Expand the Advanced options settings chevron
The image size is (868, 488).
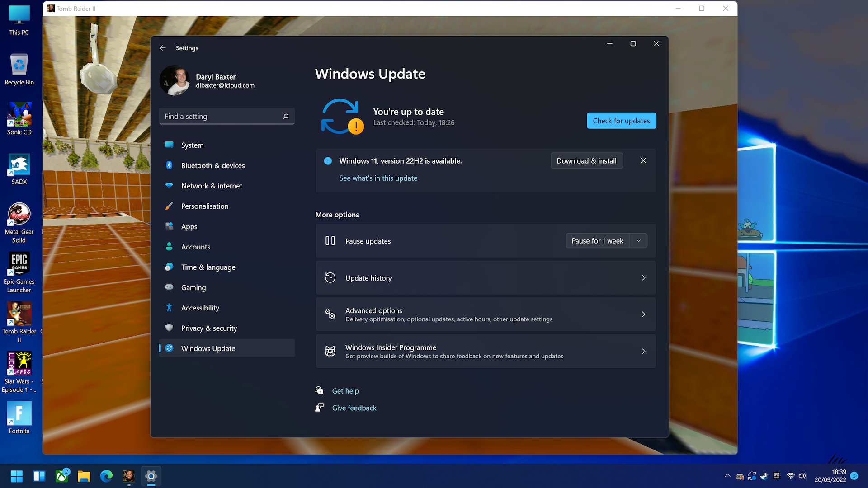pyautogui.click(x=643, y=314)
